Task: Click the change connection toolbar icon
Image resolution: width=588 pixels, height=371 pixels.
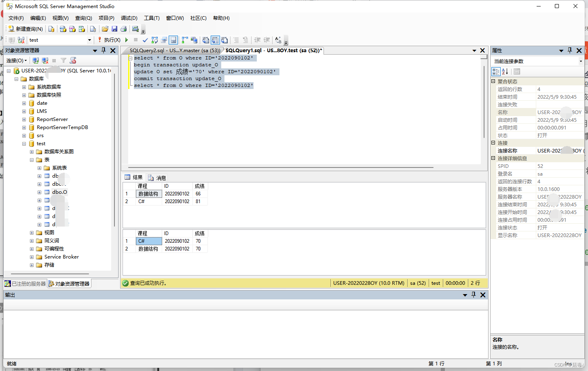Action: 21,40
